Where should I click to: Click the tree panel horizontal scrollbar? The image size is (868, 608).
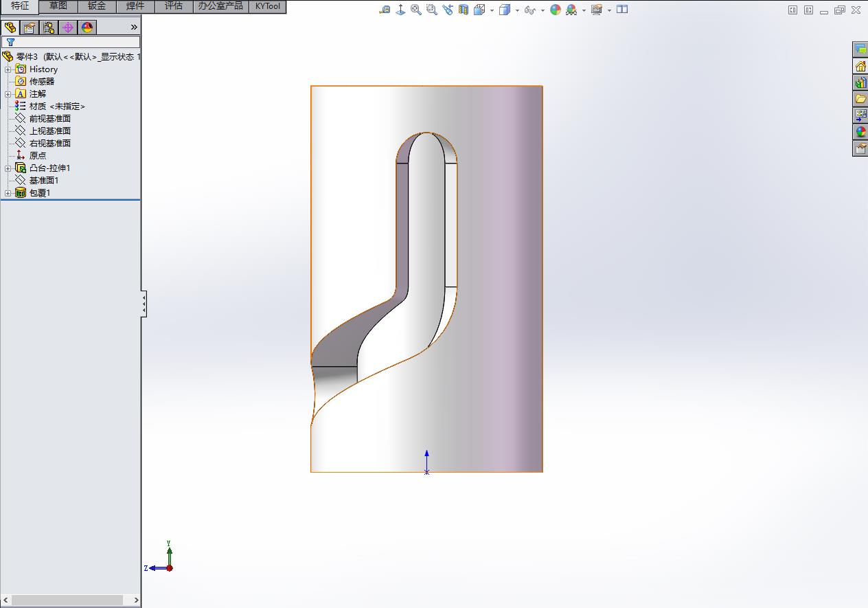pos(67,600)
